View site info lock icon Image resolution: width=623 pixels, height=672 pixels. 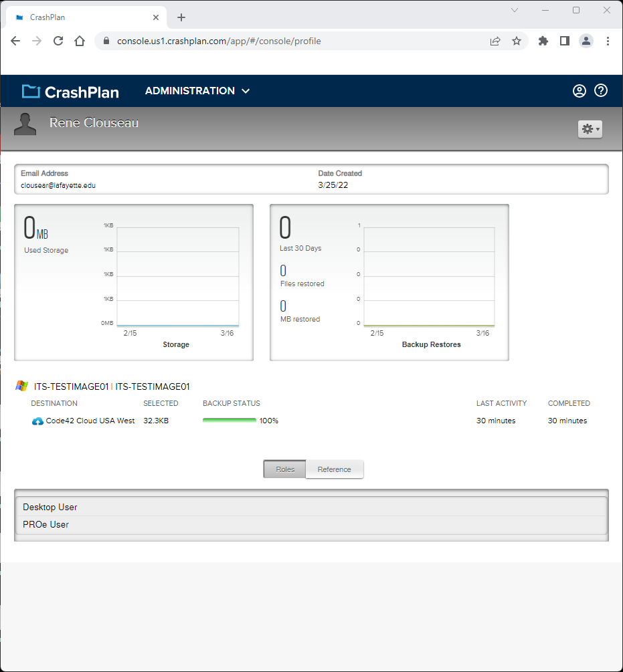pyautogui.click(x=107, y=41)
